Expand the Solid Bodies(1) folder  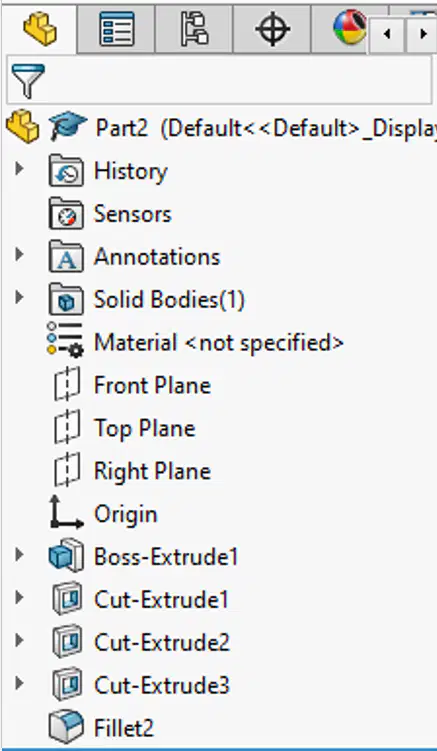click(x=19, y=297)
